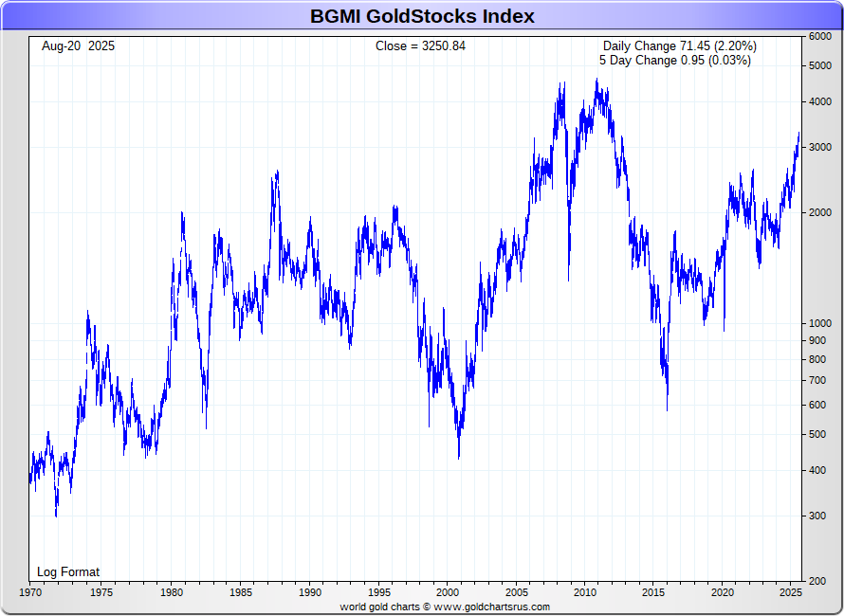Click the 300 y-axis value
The width and height of the screenshot is (844, 616).
(x=817, y=516)
